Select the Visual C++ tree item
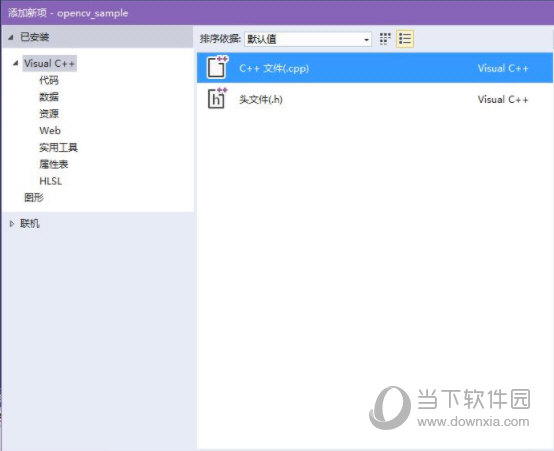The image size is (554, 451). 49,63
